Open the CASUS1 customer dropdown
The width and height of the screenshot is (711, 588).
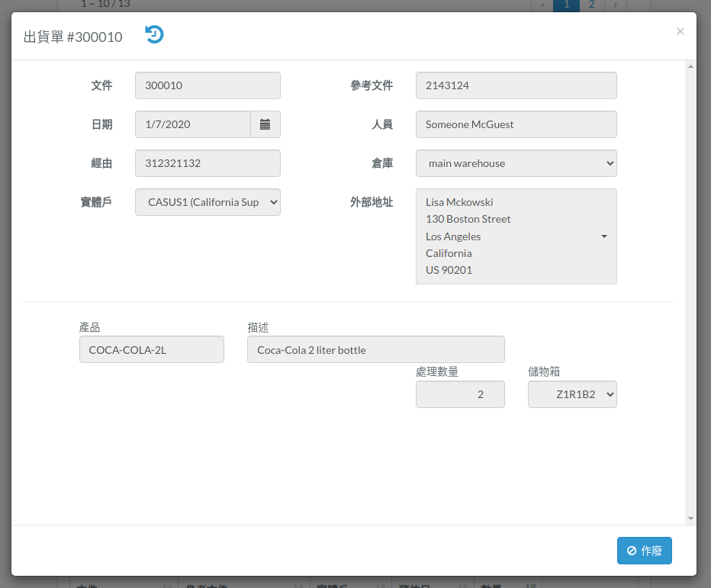(208, 202)
